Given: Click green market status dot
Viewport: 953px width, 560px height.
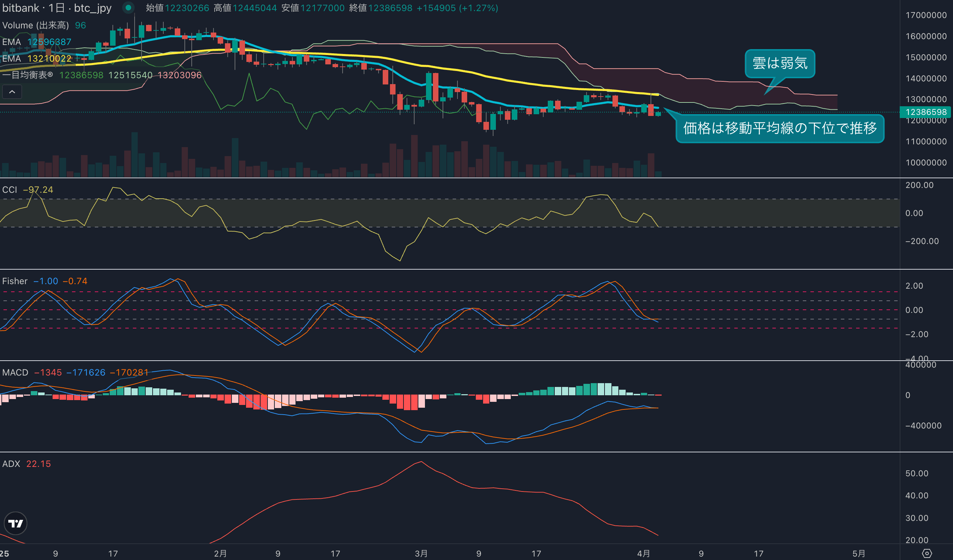Looking at the screenshot, I should click(x=128, y=8).
